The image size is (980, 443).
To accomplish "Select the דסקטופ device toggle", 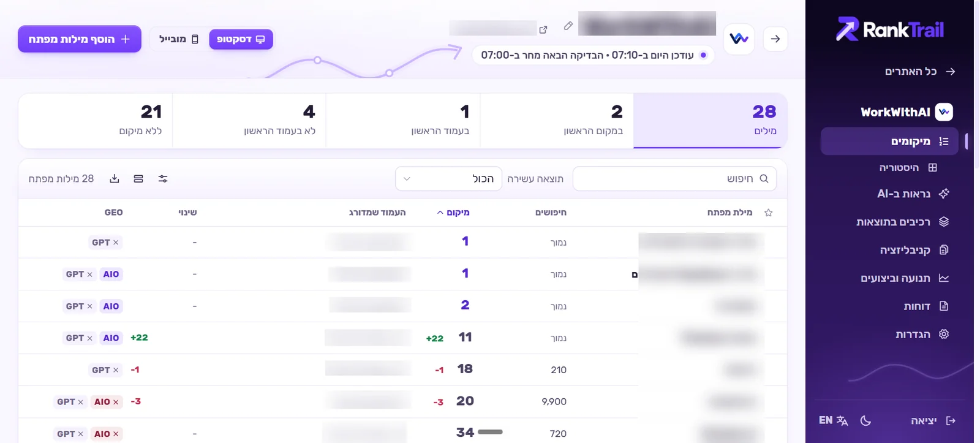I will 241,39.
